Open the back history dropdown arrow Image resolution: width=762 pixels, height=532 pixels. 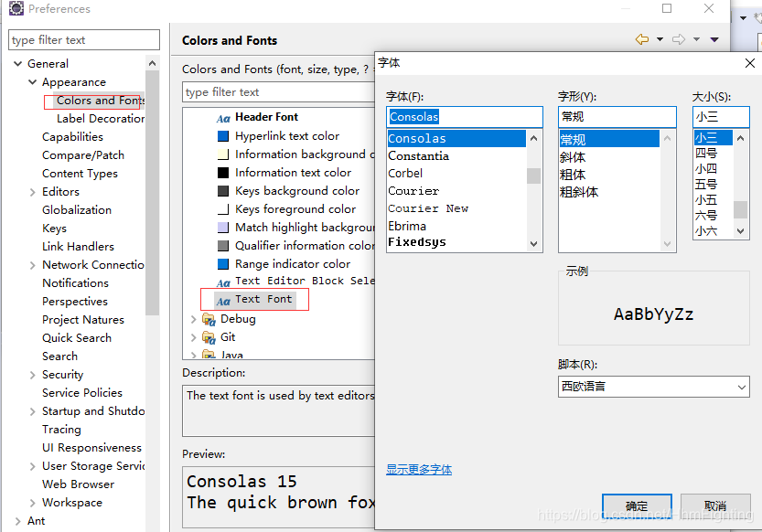coord(660,39)
